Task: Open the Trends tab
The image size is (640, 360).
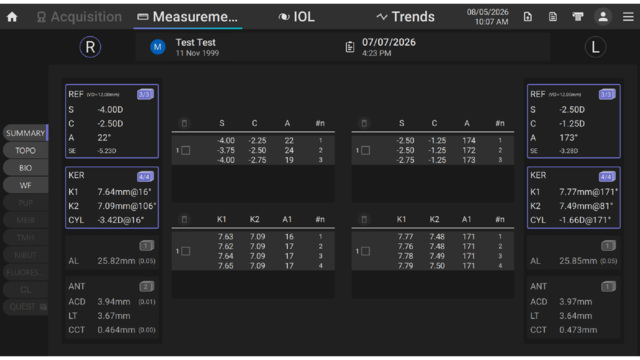Action: 405,17
